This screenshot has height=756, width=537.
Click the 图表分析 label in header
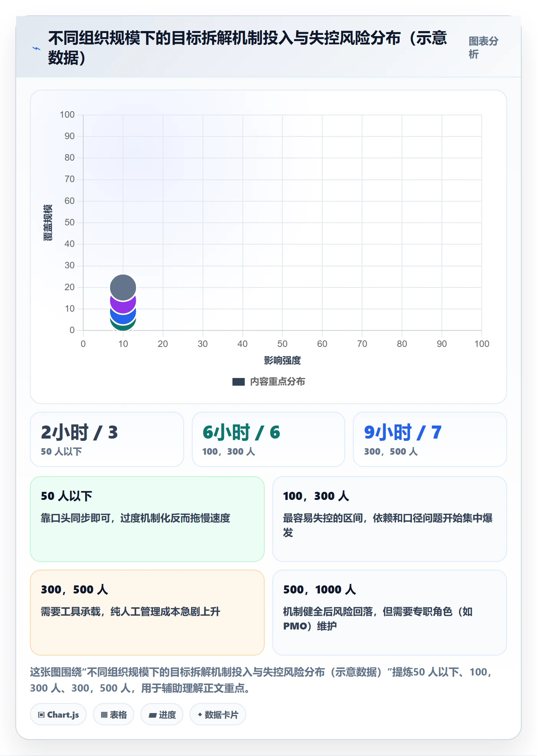pos(483,48)
